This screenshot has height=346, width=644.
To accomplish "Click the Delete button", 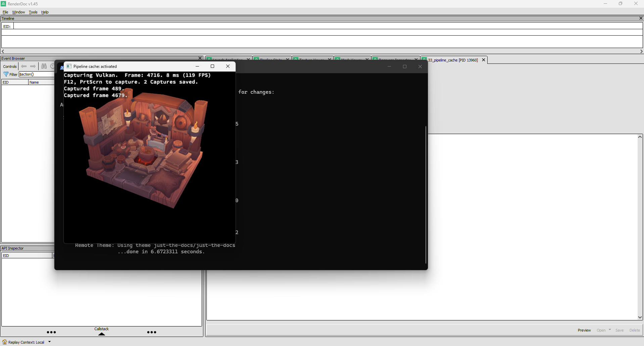I will click(x=635, y=330).
